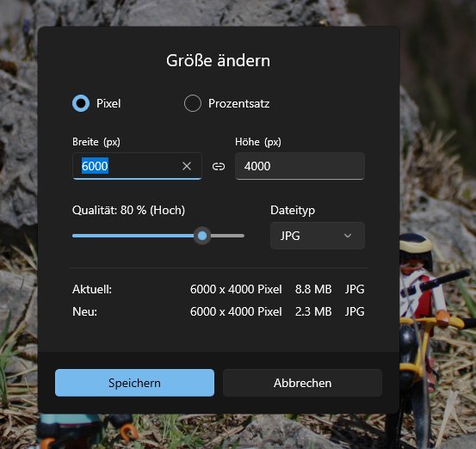Open the Dateityp JPG dropdown

click(x=318, y=236)
